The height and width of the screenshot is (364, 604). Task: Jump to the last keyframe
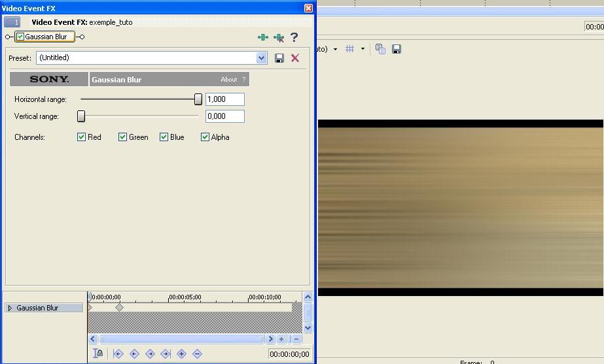166,354
